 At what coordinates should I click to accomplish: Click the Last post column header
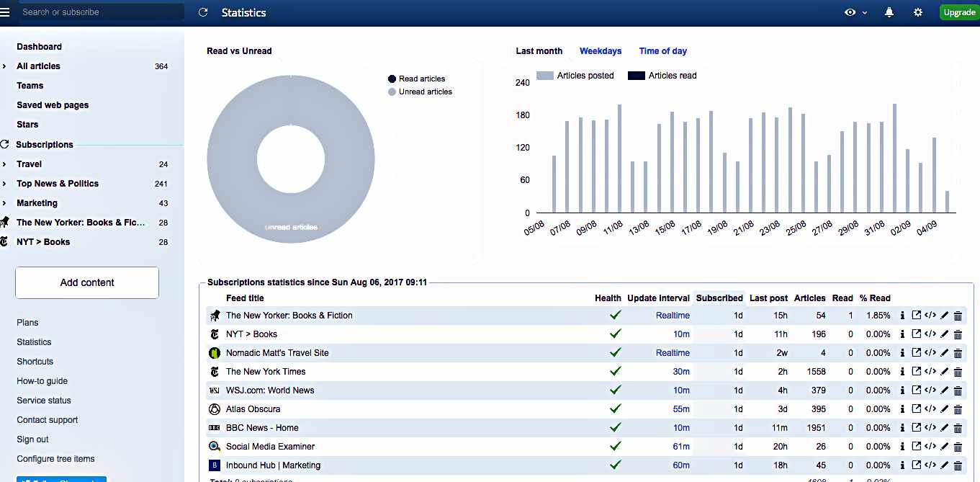click(x=768, y=298)
